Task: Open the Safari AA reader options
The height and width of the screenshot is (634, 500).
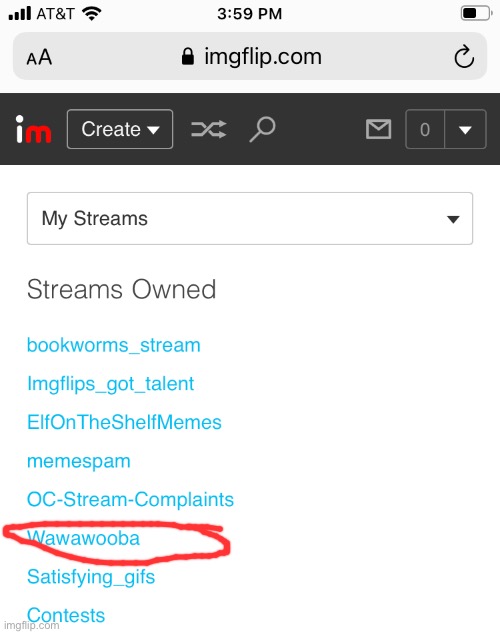Action: (39, 57)
